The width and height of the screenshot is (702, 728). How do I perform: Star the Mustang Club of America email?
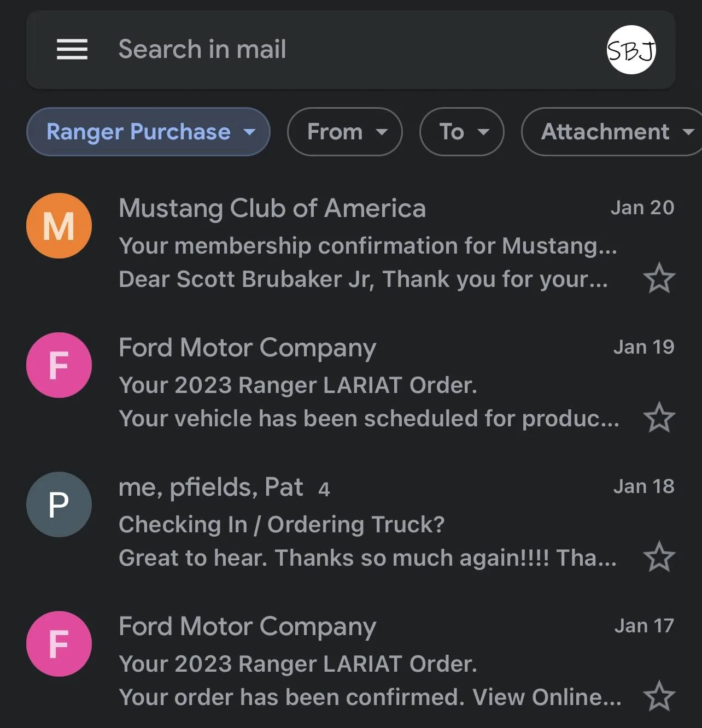click(x=659, y=278)
